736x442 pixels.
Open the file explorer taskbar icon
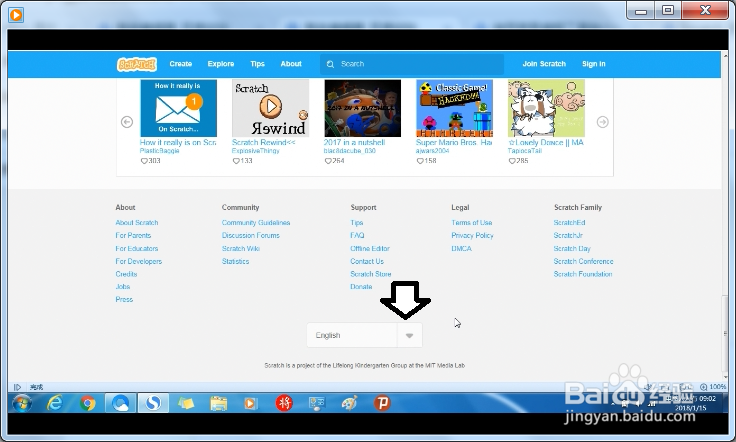[219, 403]
